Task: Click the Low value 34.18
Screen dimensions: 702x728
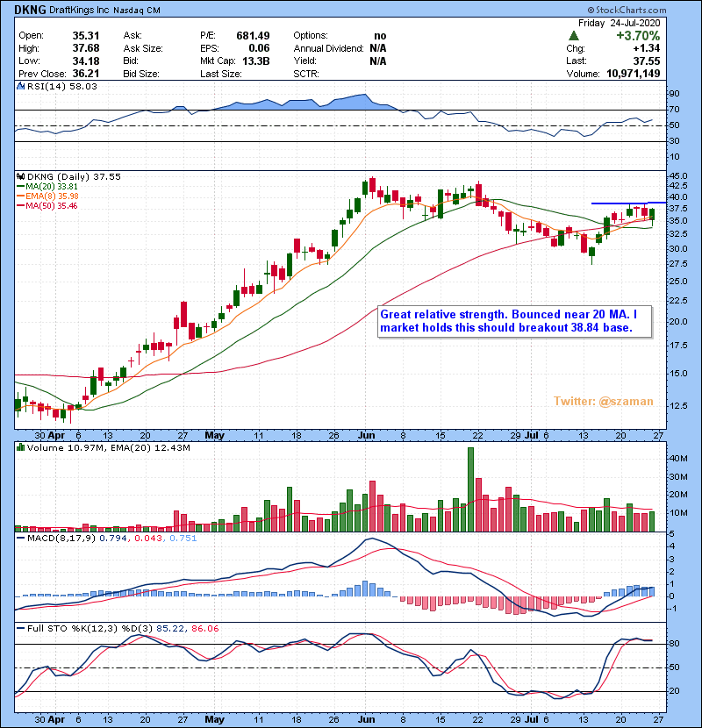Action: (x=86, y=61)
